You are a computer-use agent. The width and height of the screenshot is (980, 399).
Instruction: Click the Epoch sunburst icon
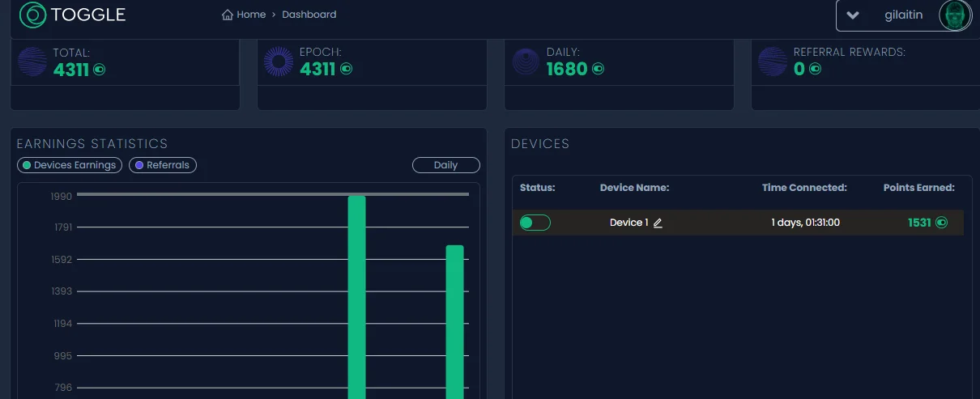[279, 62]
